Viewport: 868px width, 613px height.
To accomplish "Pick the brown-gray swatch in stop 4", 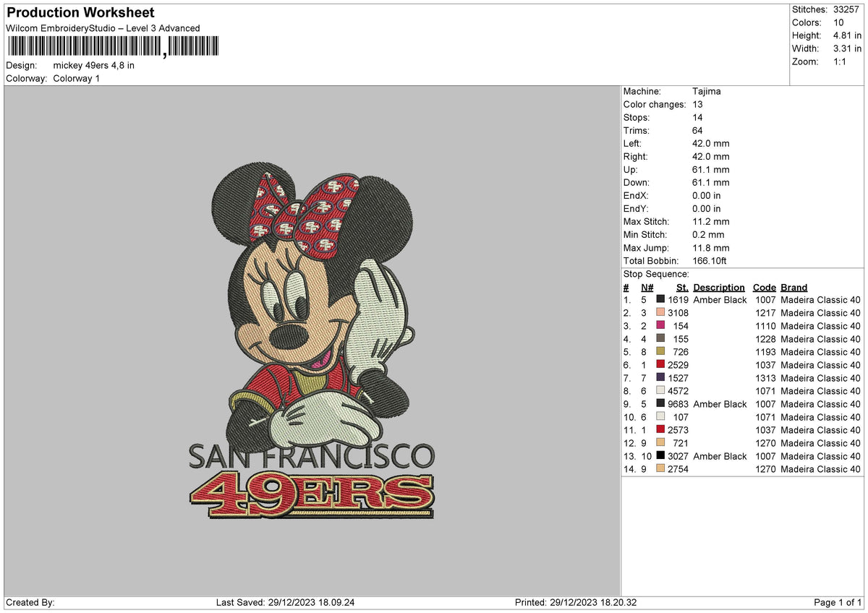I will pos(660,338).
